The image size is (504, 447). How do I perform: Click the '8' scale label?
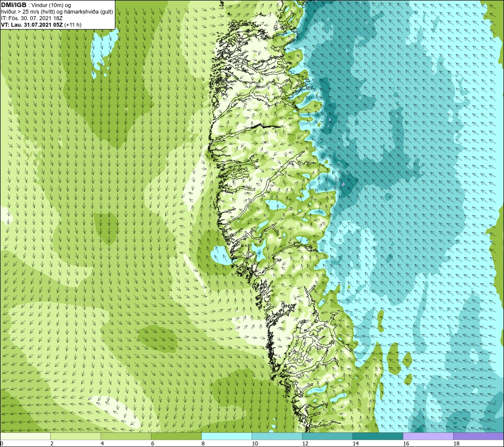tap(203, 443)
